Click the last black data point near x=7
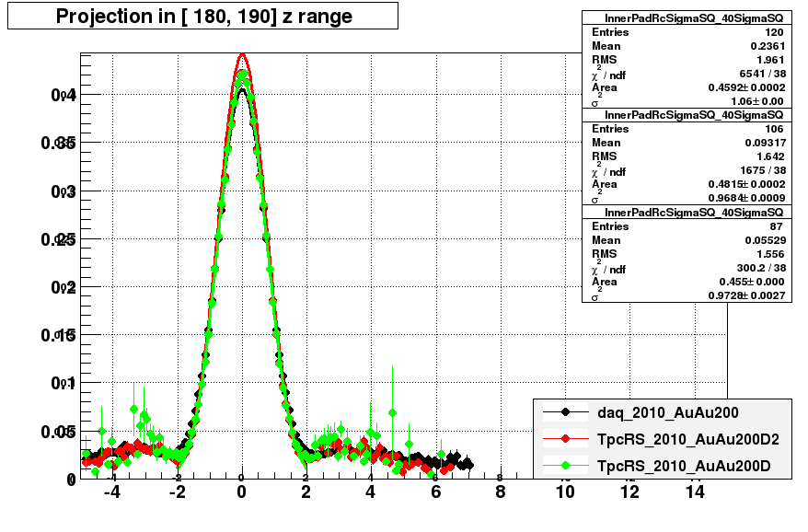The width and height of the screenshot is (808, 532). click(467, 465)
